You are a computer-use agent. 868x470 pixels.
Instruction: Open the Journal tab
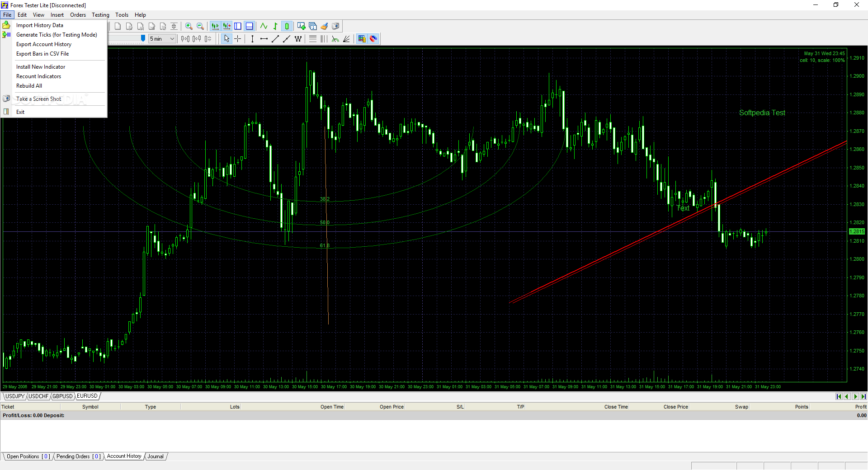(x=156, y=456)
